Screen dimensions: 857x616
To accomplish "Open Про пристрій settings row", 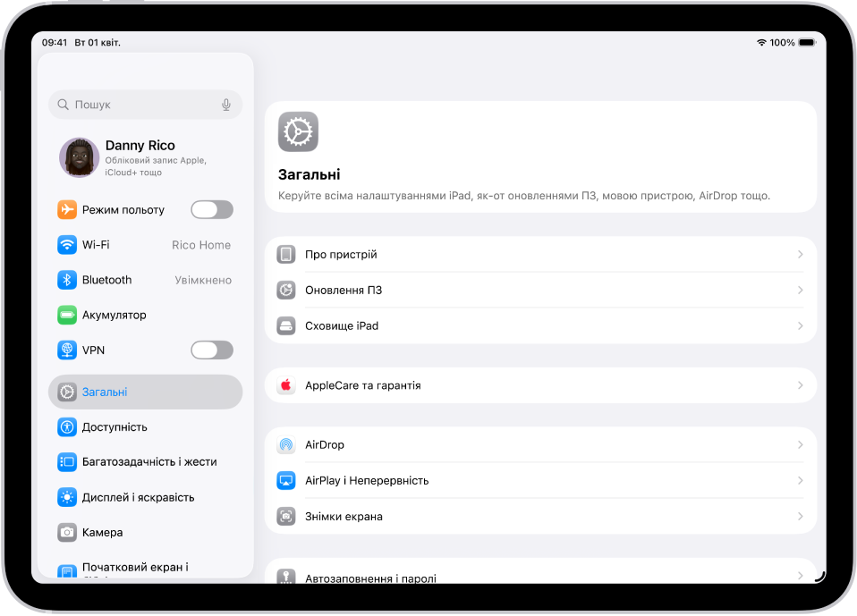I will point(540,255).
